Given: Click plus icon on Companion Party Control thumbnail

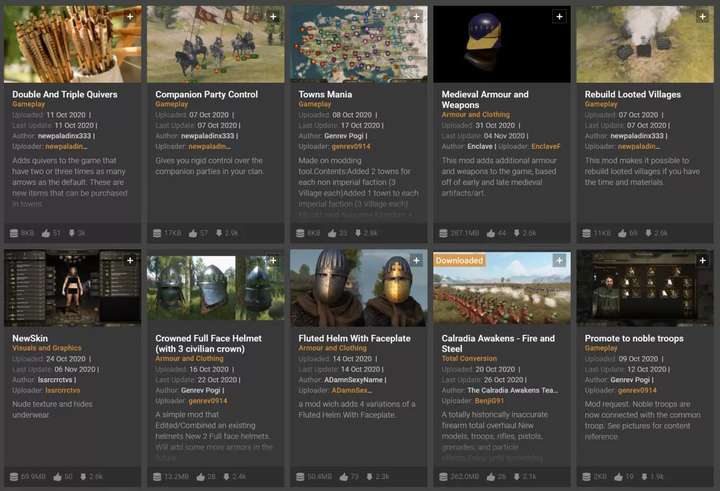Looking at the screenshot, I should point(273,17).
